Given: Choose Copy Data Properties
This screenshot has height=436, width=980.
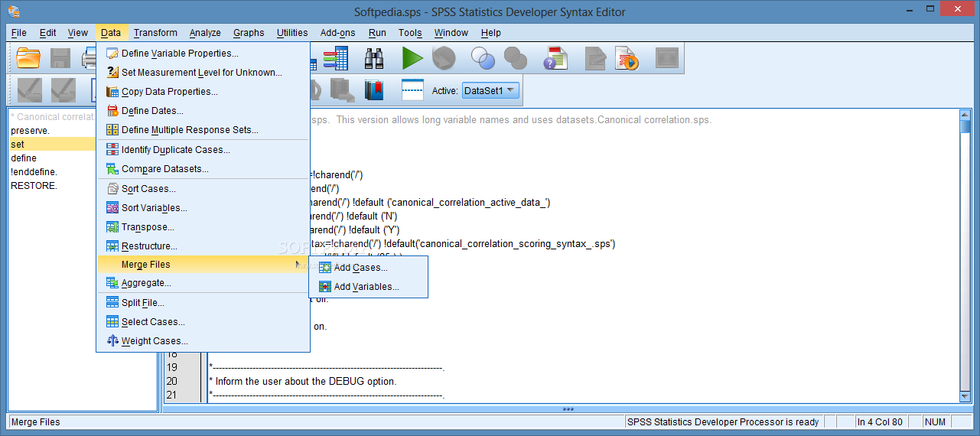Looking at the screenshot, I should (203, 92).
